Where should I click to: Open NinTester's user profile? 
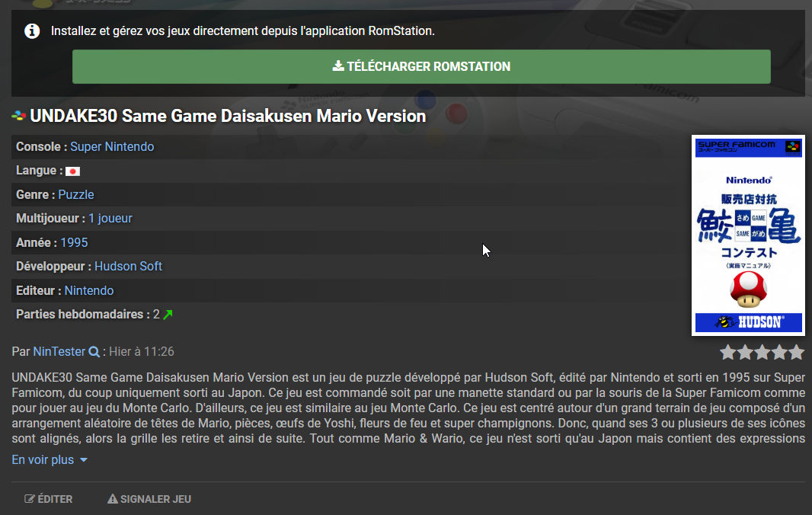point(59,352)
